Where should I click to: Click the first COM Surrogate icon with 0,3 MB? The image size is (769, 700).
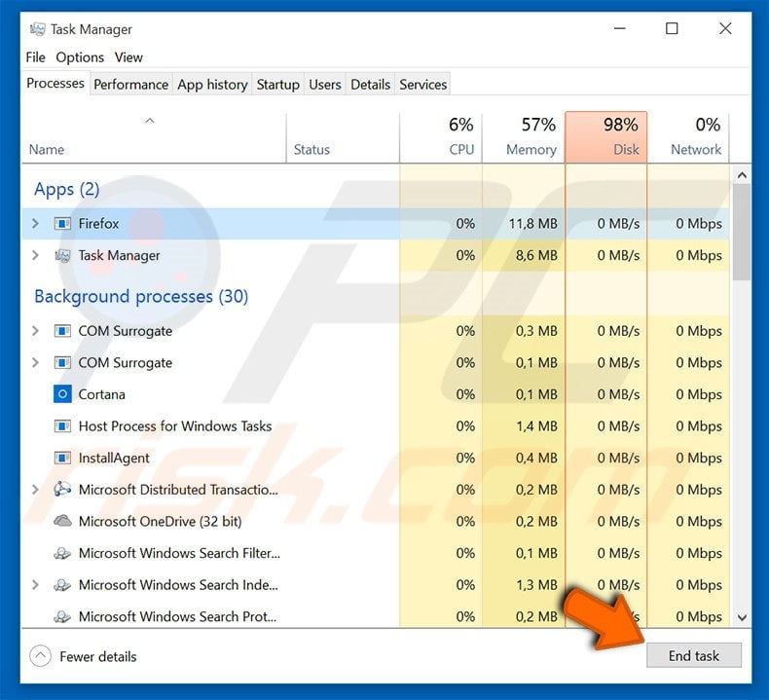pos(62,331)
